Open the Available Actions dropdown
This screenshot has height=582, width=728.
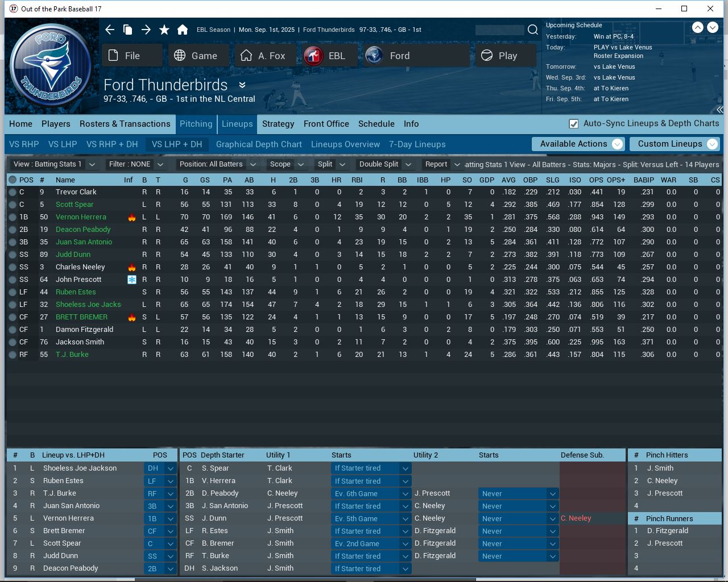(578, 144)
